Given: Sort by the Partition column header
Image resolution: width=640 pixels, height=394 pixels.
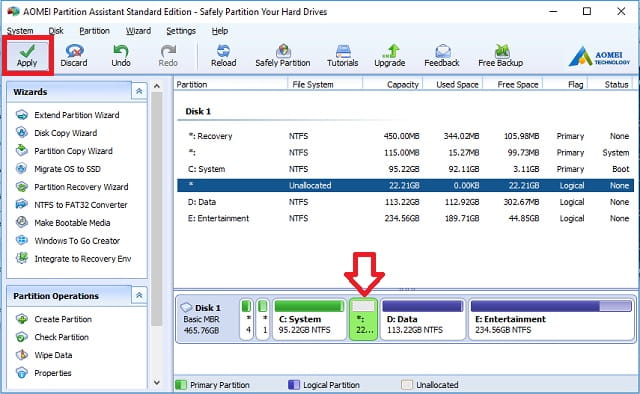Looking at the screenshot, I should [x=231, y=85].
